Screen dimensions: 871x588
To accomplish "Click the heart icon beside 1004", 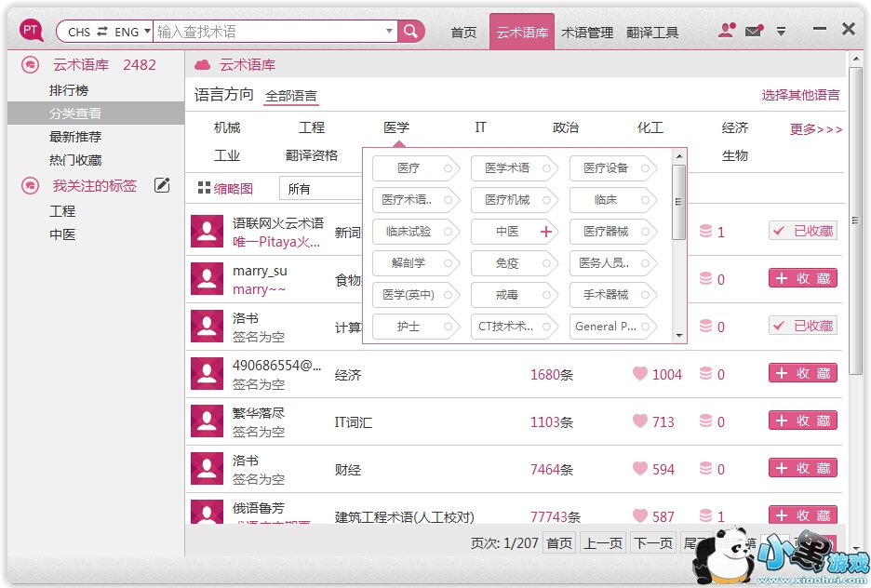I will [639, 374].
